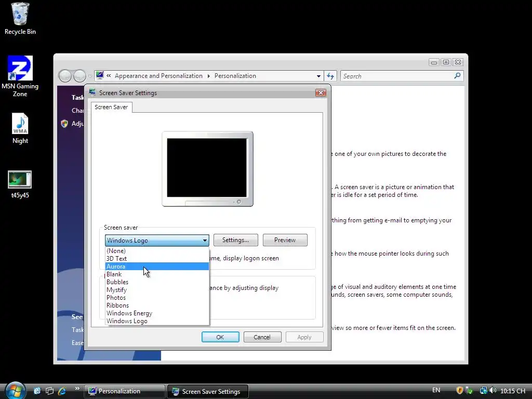The height and width of the screenshot is (399, 532).
Task: Confirm with the OK button
Action: [x=220, y=337]
